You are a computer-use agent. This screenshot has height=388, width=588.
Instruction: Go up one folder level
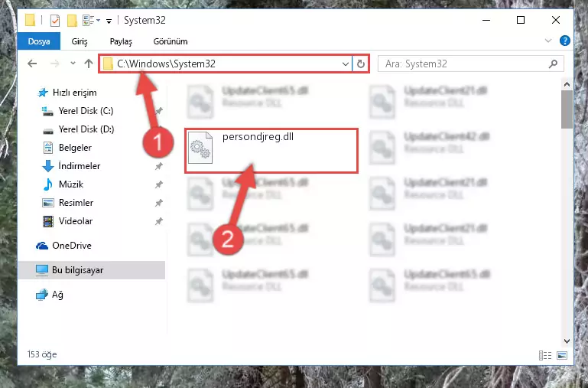click(x=89, y=64)
